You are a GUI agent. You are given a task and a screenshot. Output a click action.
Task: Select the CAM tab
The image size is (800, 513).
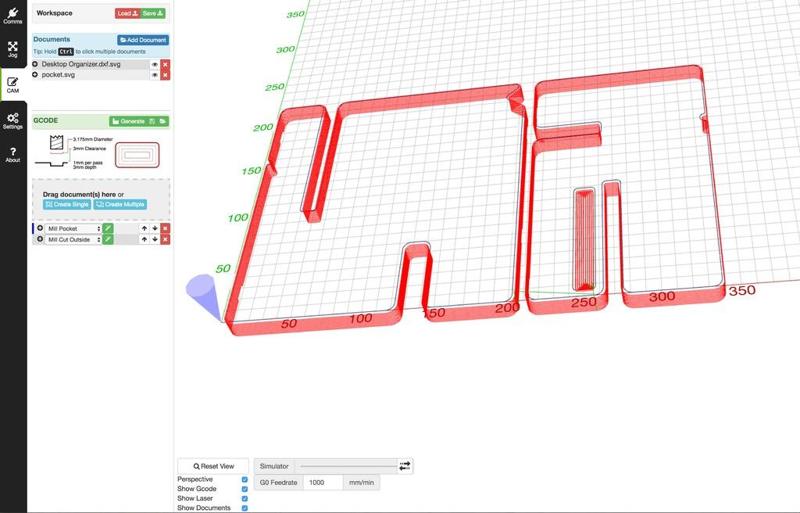[x=13, y=85]
